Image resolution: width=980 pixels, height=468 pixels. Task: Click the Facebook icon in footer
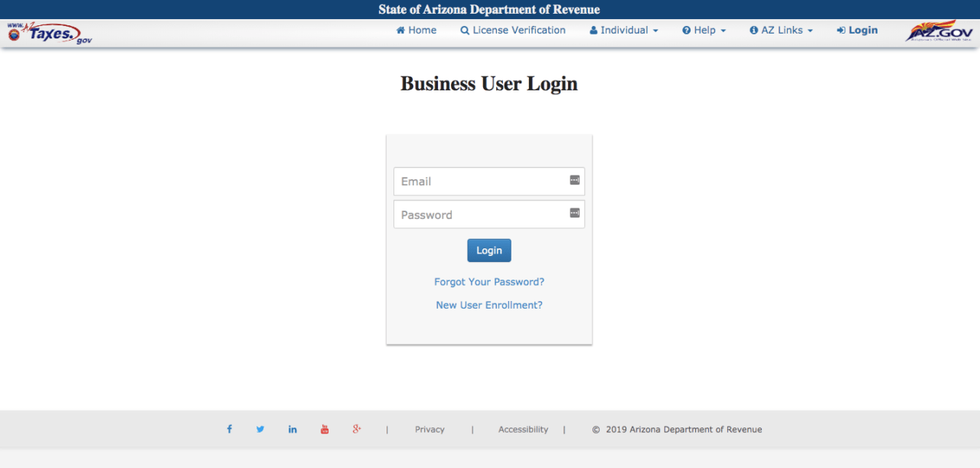[229, 429]
